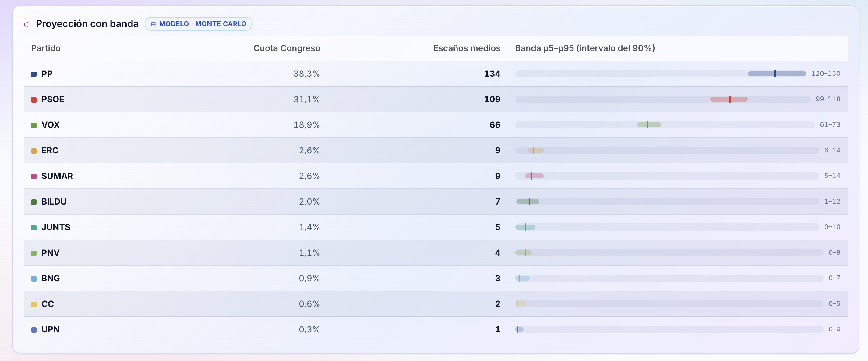Viewport: 868px width, 361px height.
Task: Click the PSOE red band bar
Action: 729,99
